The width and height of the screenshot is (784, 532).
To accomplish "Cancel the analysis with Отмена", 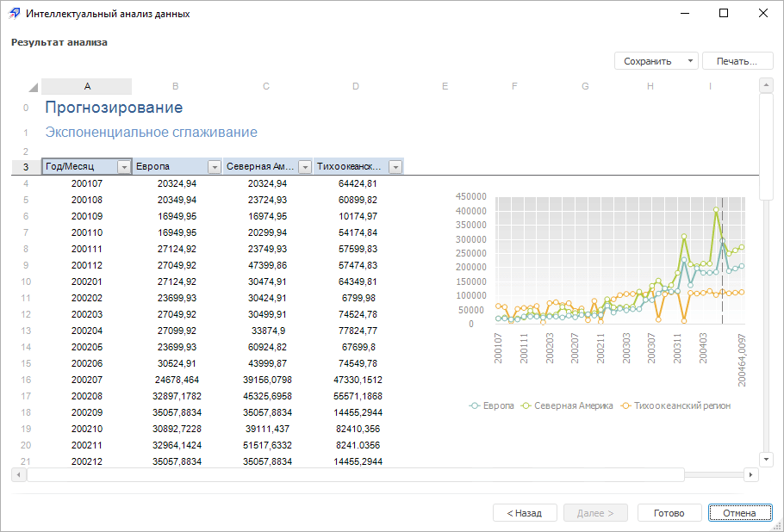I will pos(740,513).
